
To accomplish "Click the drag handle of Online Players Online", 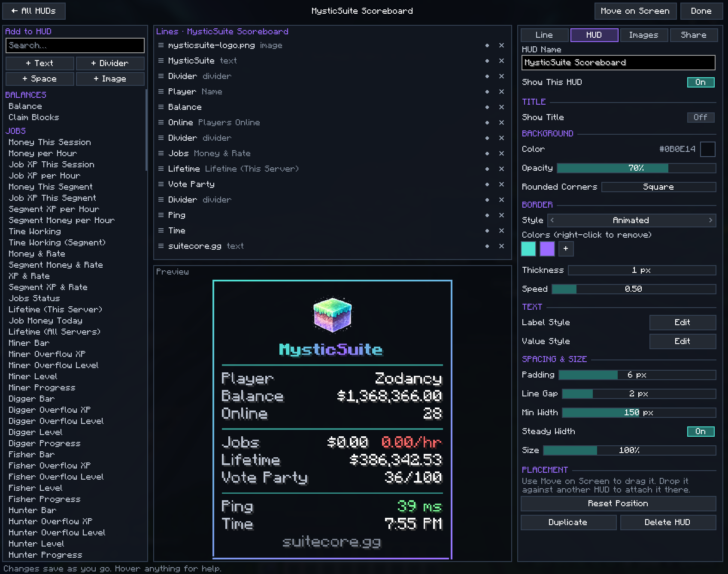I will click(161, 123).
